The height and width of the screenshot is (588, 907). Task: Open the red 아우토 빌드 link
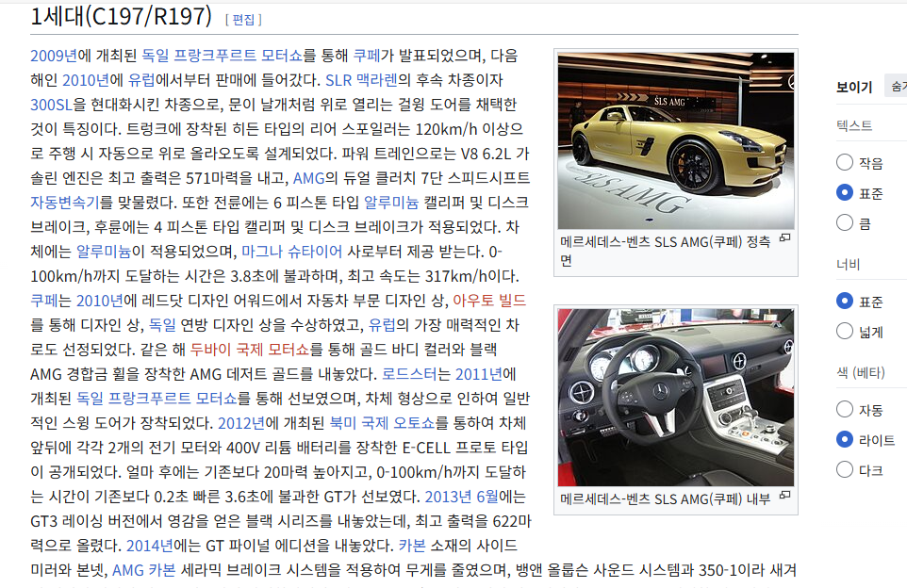click(x=489, y=301)
